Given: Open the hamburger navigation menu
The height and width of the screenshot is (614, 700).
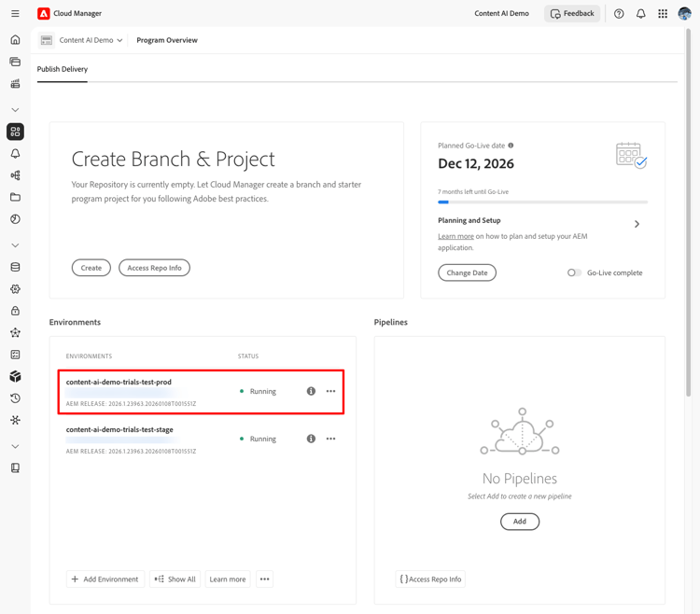Looking at the screenshot, I should coord(15,13).
